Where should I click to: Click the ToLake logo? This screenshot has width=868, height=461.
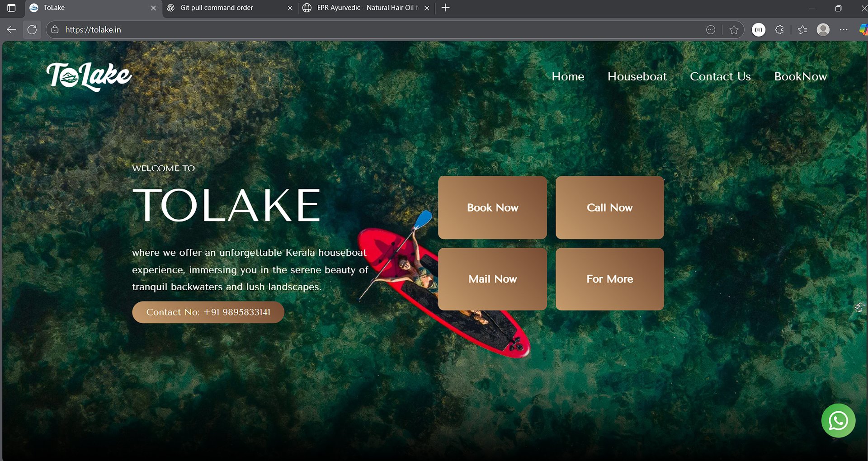coord(89,76)
